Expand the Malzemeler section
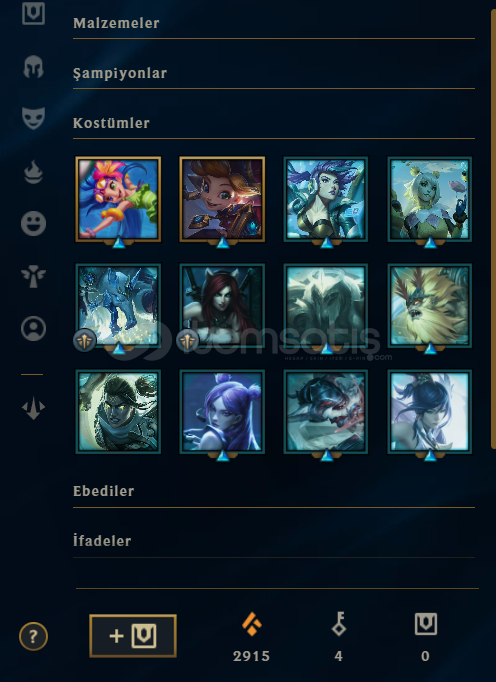Screen dimensions: 496x682 274,23
